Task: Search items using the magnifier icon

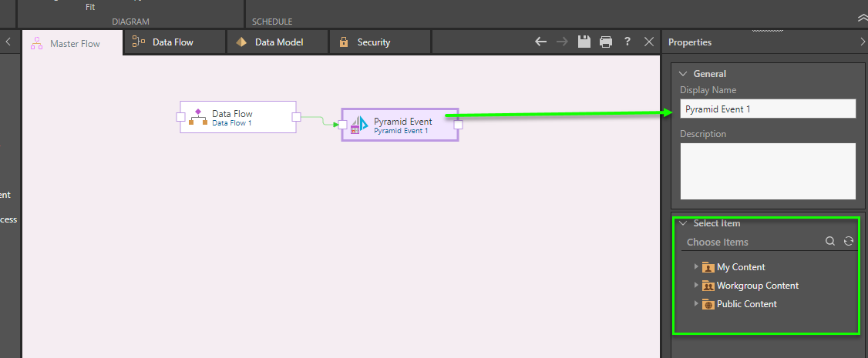Action: click(x=830, y=241)
